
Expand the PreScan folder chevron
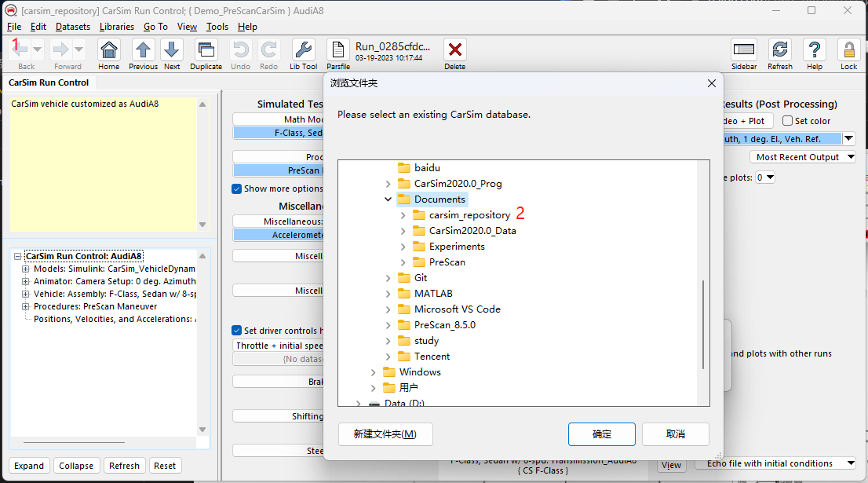coord(403,262)
